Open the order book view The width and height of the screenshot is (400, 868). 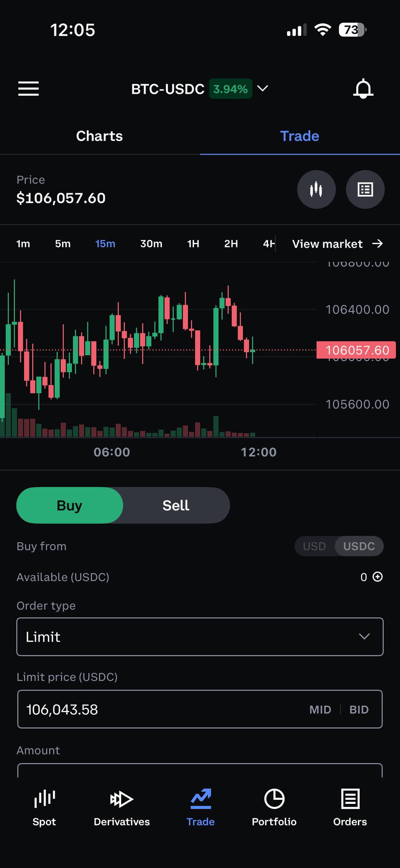coord(365,189)
